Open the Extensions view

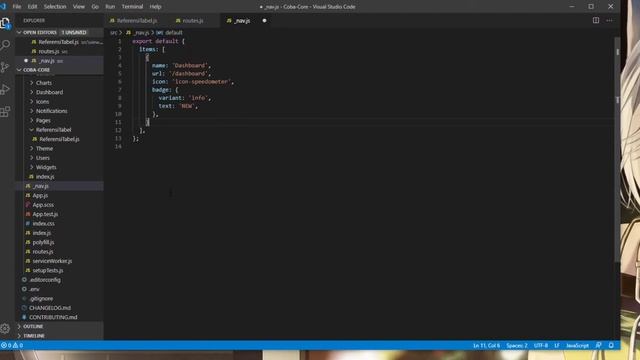[x=5, y=111]
